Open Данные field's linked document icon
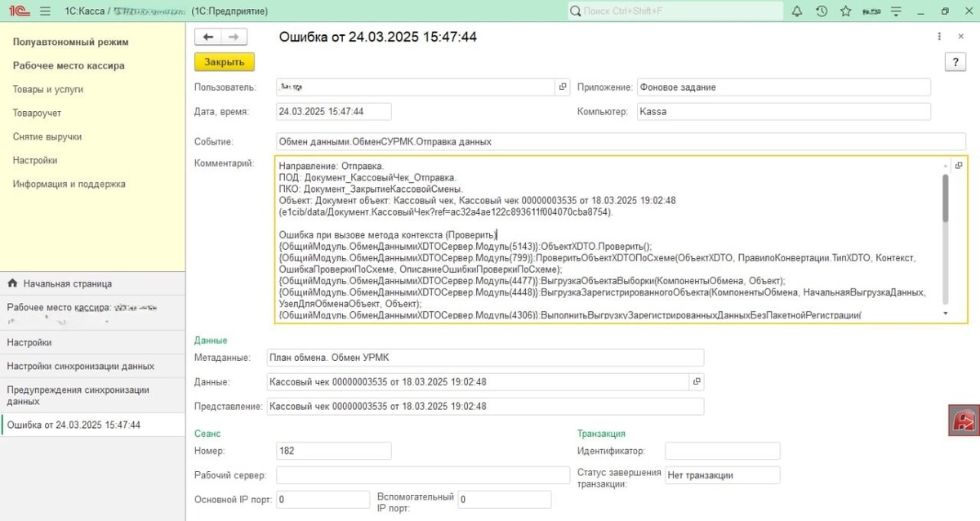The width and height of the screenshot is (980, 521). 697,381
